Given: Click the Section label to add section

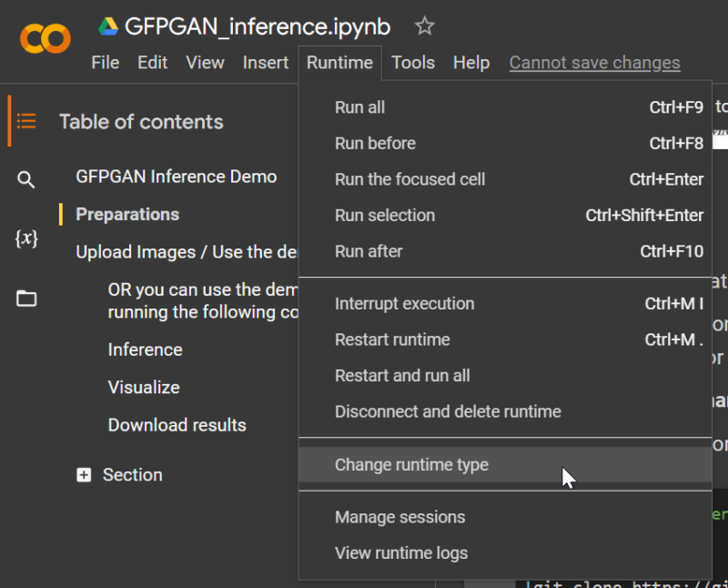Looking at the screenshot, I should point(132,474).
